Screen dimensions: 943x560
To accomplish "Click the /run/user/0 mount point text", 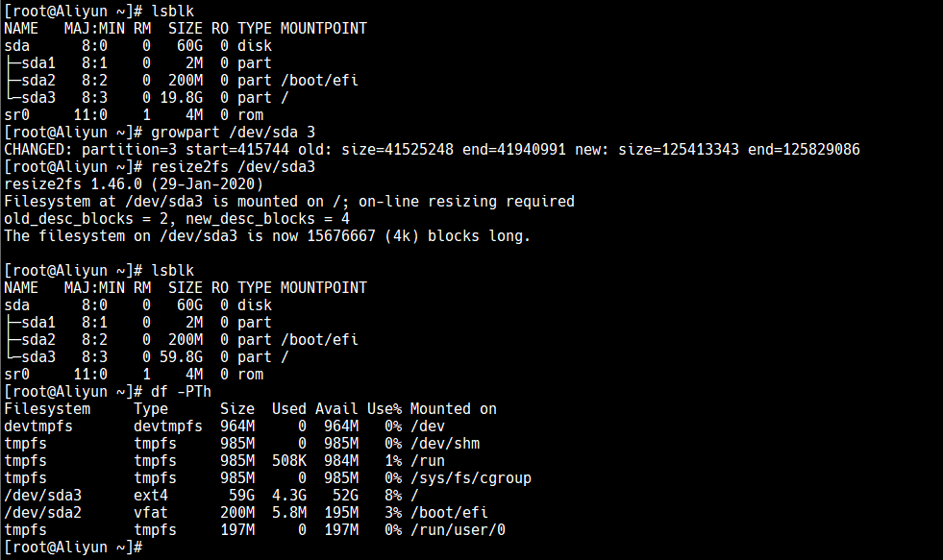I will [x=458, y=530].
